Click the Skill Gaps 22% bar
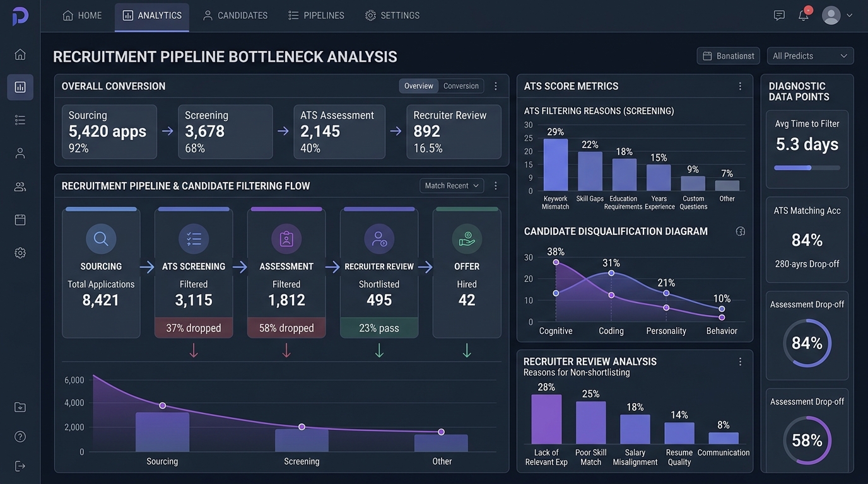This screenshot has height=484, width=868. tap(590, 171)
